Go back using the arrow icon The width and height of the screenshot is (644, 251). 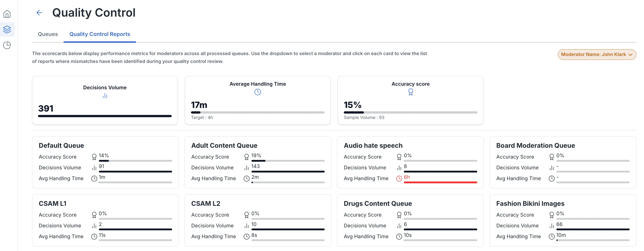tap(39, 13)
